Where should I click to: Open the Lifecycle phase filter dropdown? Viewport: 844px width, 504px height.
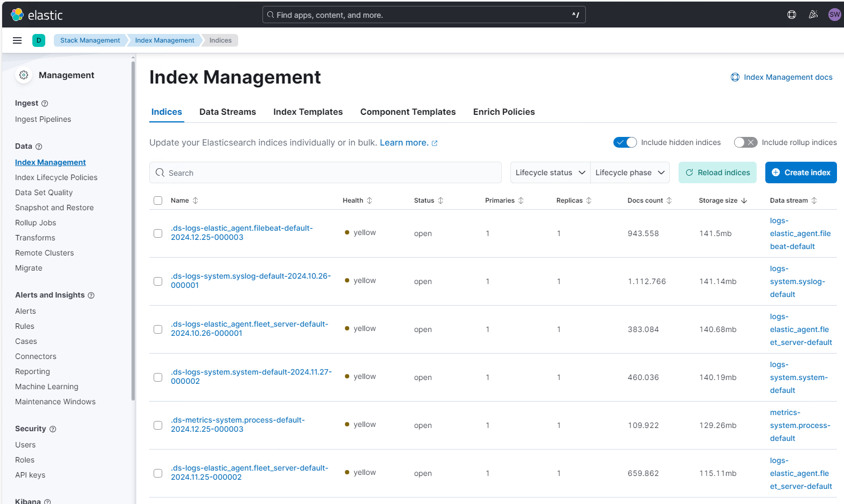click(x=630, y=172)
